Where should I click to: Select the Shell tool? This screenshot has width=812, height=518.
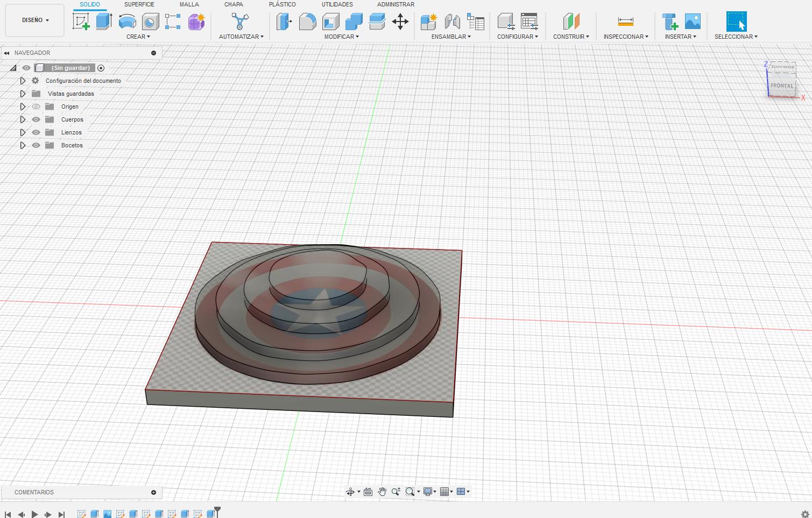tap(330, 22)
